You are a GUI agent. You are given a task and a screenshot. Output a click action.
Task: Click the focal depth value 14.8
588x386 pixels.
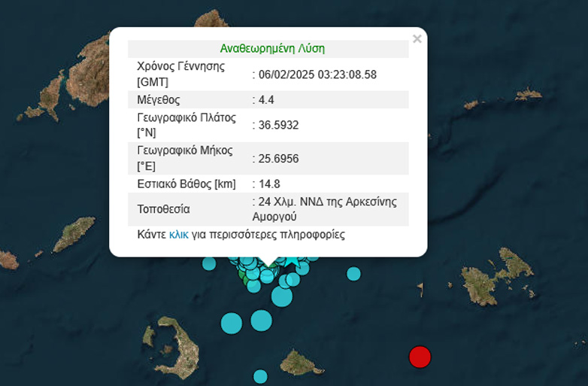coord(268,184)
